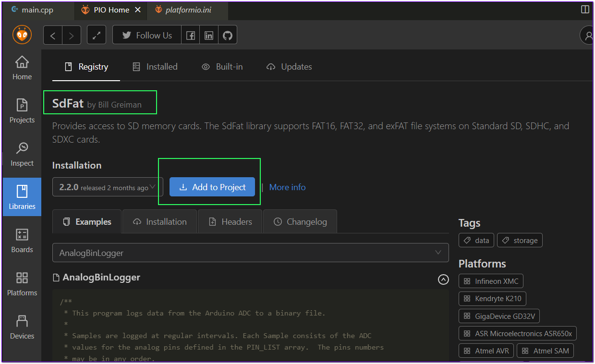The image size is (595, 364).
Task: Open the Atmel SAM platform
Action: (x=546, y=351)
